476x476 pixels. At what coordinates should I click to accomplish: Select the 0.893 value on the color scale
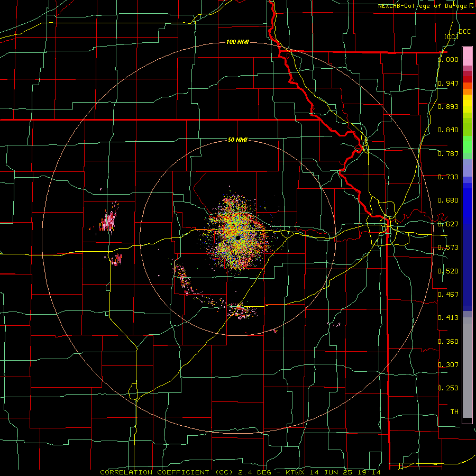tap(448, 106)
